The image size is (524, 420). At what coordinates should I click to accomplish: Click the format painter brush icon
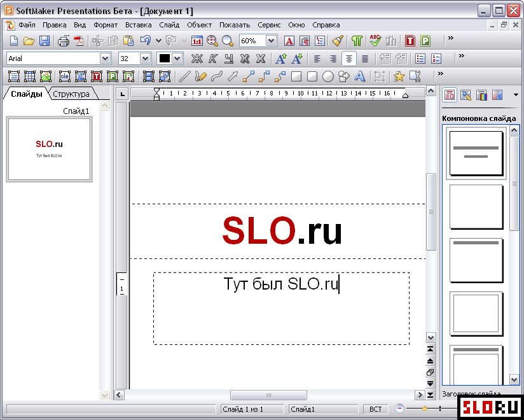pos(338,41)
